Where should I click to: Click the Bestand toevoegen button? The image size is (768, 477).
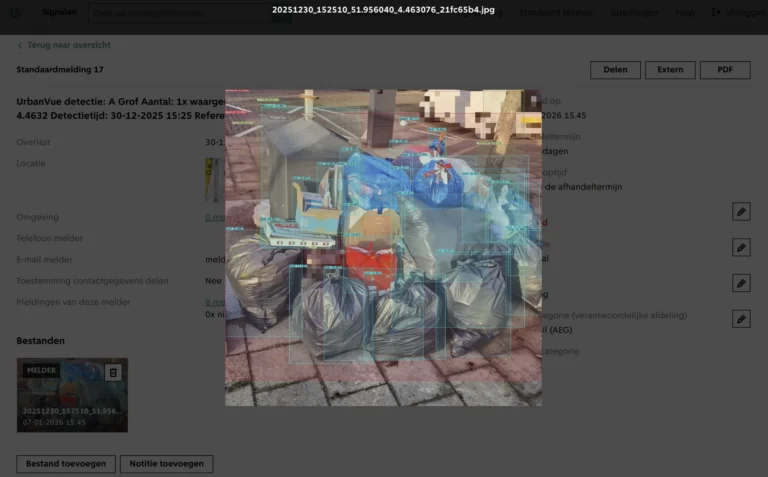pos(66,464)
